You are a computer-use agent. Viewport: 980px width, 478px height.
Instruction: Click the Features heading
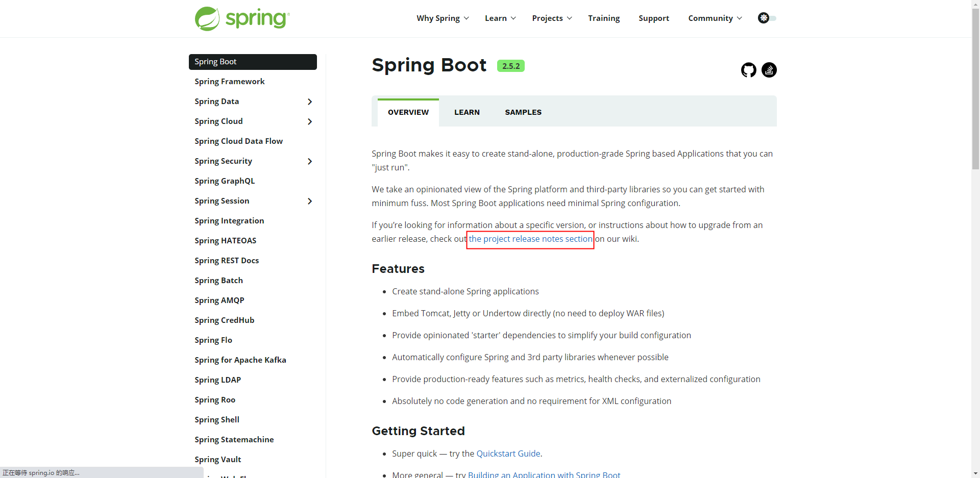tap(398, 269)
